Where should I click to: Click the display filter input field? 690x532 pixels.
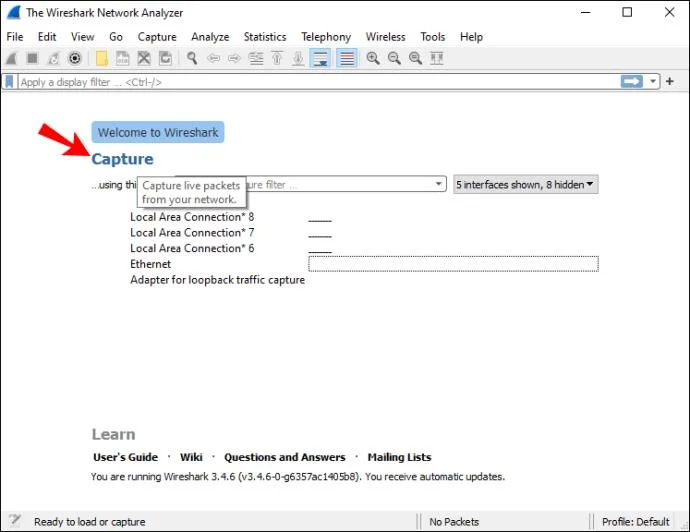tap(319, 82)
